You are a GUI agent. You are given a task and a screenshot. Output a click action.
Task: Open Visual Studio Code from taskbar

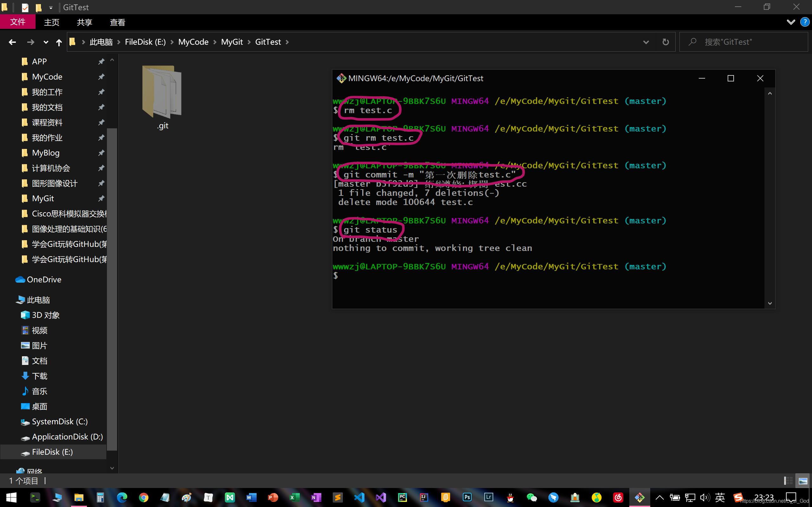tap(359, 497)
